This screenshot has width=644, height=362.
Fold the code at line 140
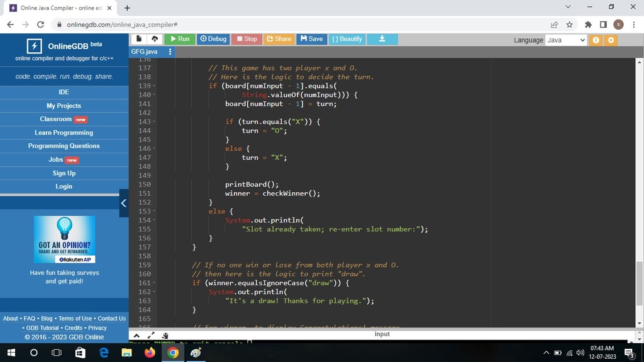click(x=154, y=95)
